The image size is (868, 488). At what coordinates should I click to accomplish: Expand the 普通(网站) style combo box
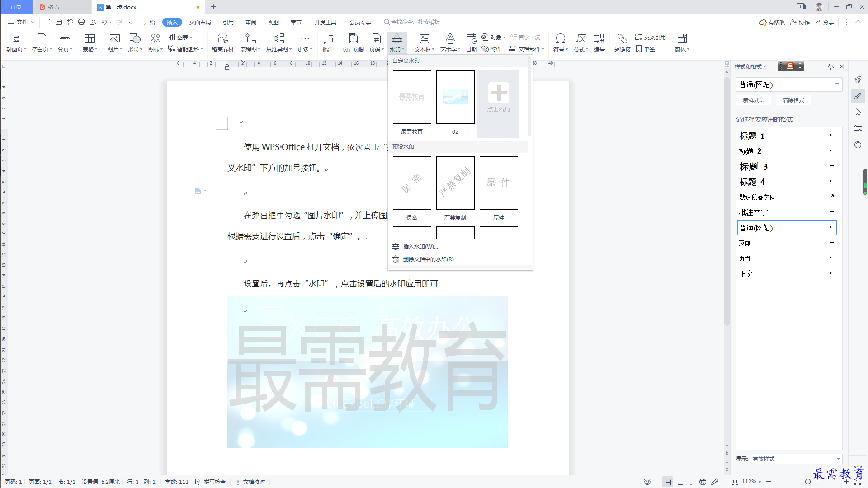837,84
